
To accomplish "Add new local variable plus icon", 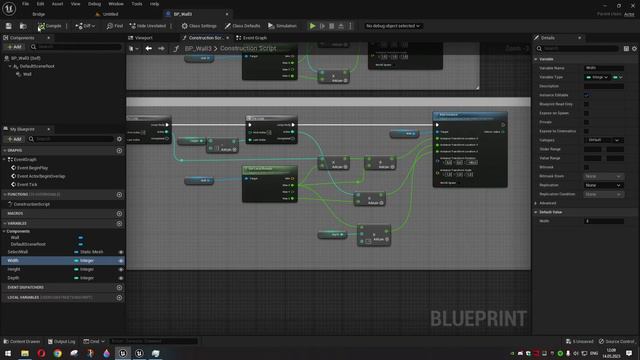I will 119,298.
